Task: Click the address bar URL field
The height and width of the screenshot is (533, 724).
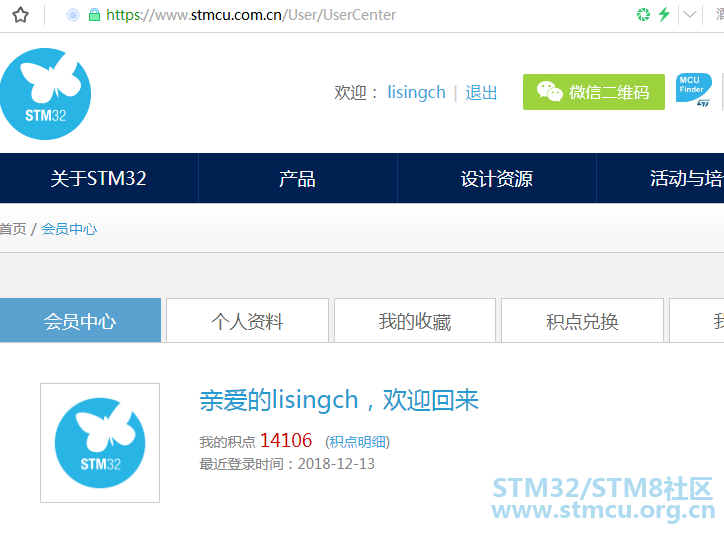Action: (251, 15)
